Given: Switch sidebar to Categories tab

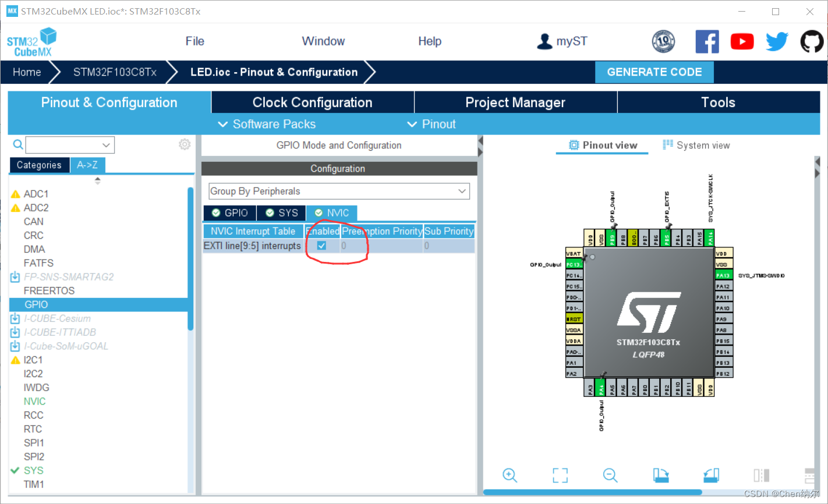Looking at the screenshot, I should pyautogui.click(x=39, y=165).
